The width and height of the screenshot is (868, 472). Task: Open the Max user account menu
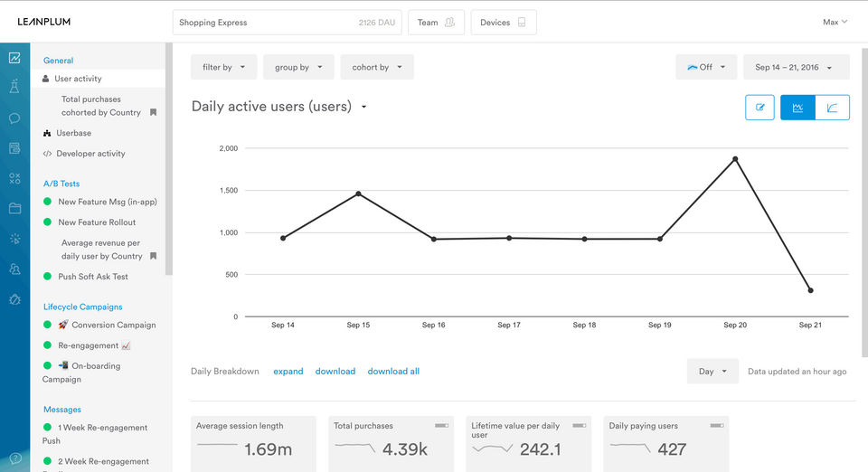(835, 22)
